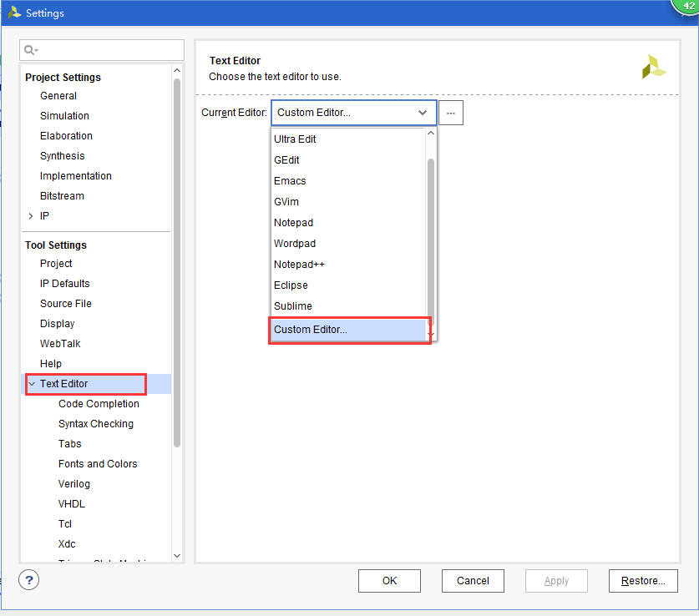Screen dimensions: 699x616
Task: Open Code Completion settings
Action: coord(99,404)
